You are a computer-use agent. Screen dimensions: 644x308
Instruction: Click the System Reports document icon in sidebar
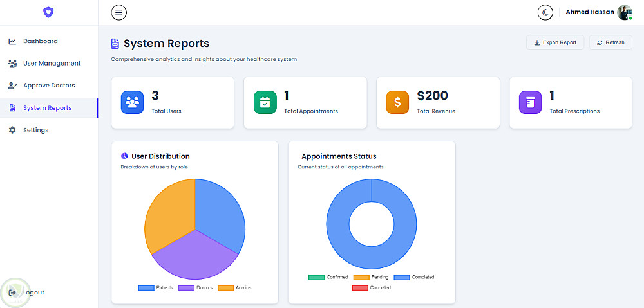click(12, 108)
